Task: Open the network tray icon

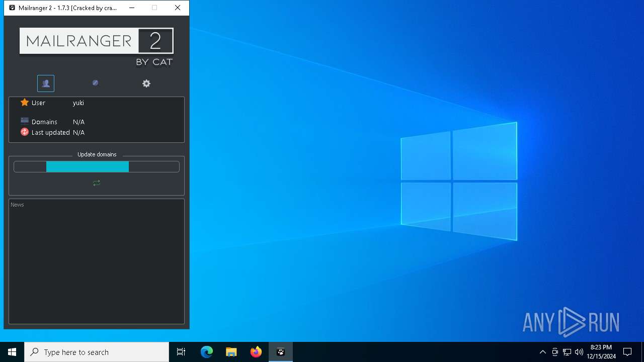Action: coord(567,352)
